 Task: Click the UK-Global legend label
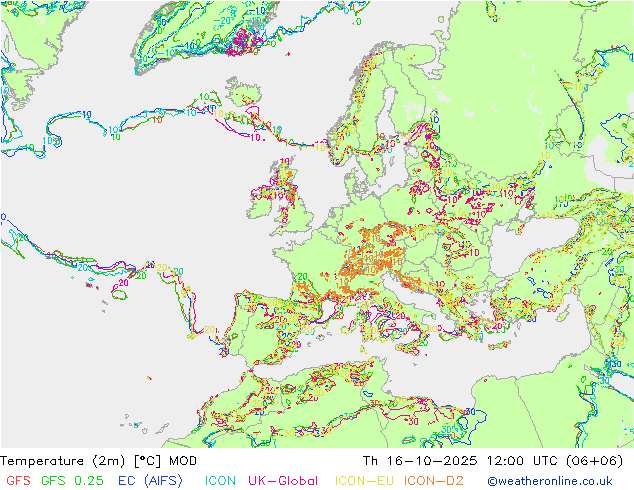point(283,481)
